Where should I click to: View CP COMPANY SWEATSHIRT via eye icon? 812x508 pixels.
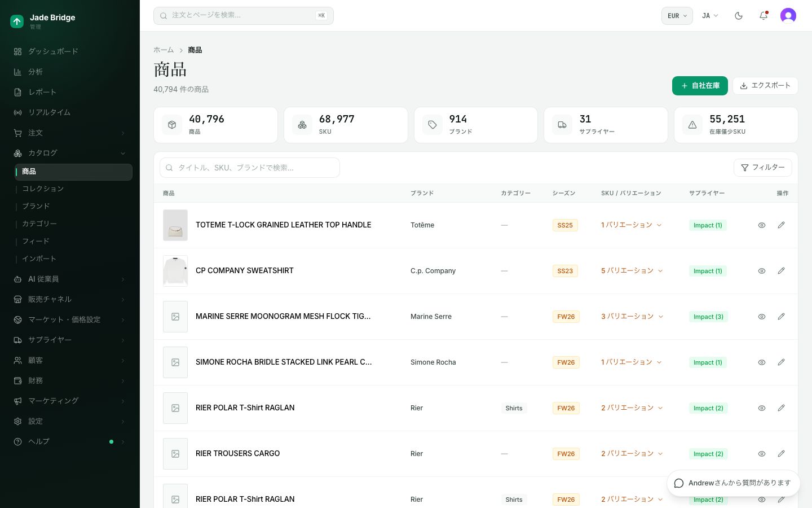[x=761, y=271]
